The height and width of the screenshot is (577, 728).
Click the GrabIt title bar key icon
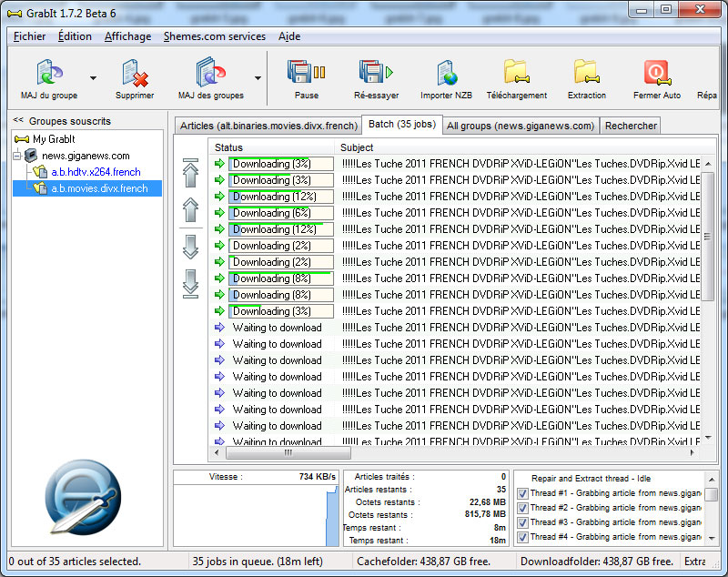(15, 14)
